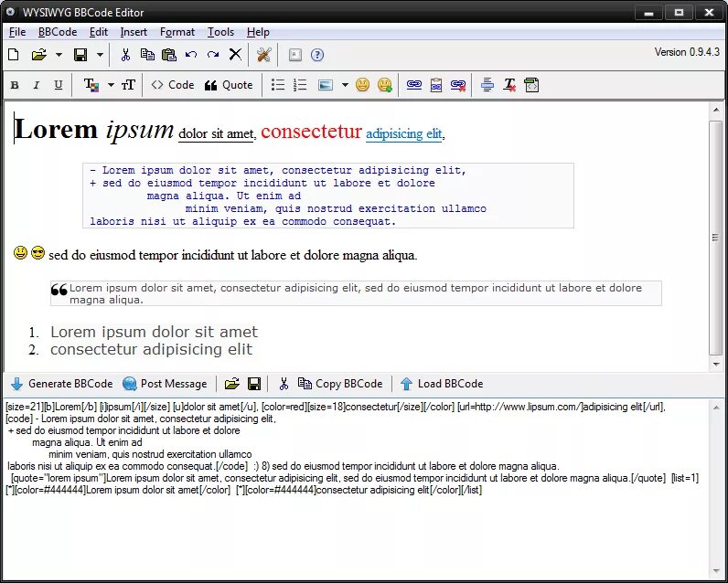Viewport: 728px width, 583px height.
Task: Expand the save dropdown arrow
Action: pos(100,55)
